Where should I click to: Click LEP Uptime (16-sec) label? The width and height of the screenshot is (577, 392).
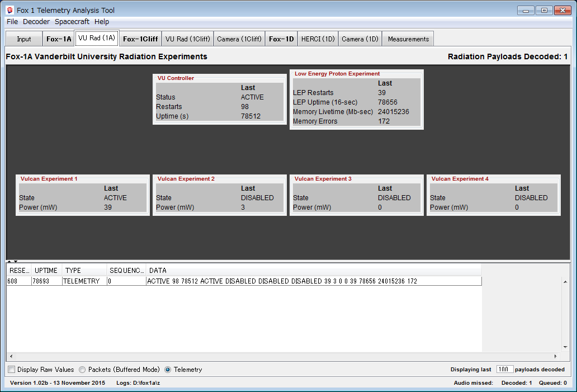pos(325,102)
